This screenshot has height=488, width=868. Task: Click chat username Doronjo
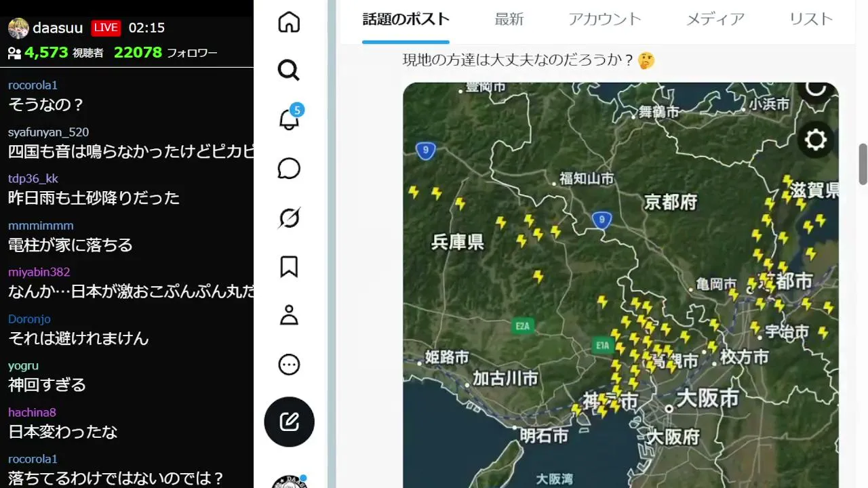tap(29, 319)
